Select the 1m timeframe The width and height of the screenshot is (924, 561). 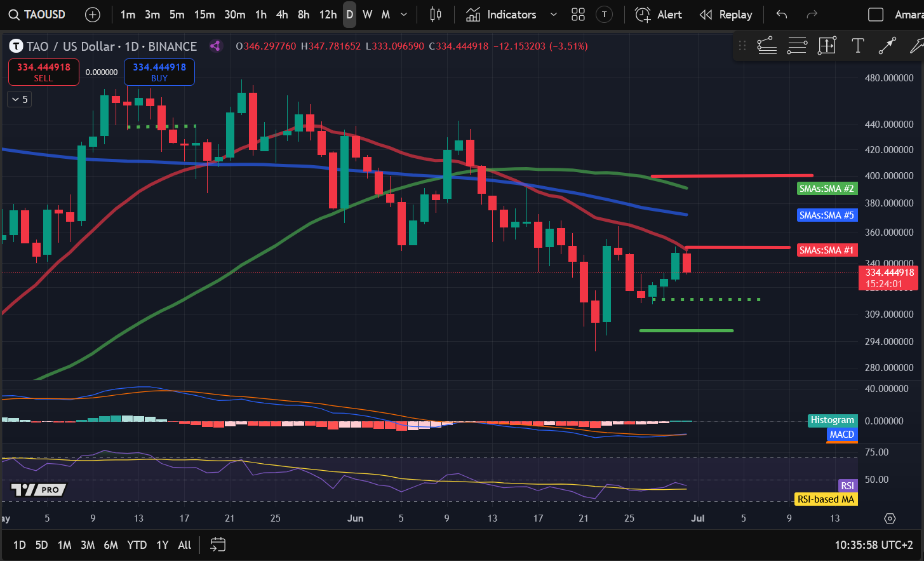(x=128, y=15)
